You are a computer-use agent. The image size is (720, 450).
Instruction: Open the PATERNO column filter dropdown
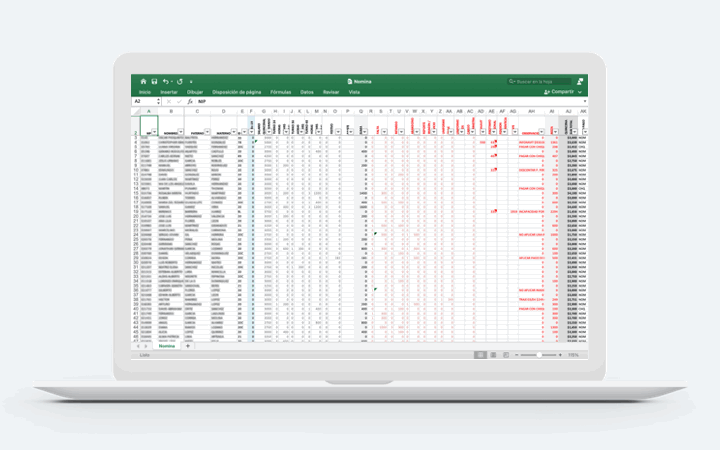(x=207, y=132)
